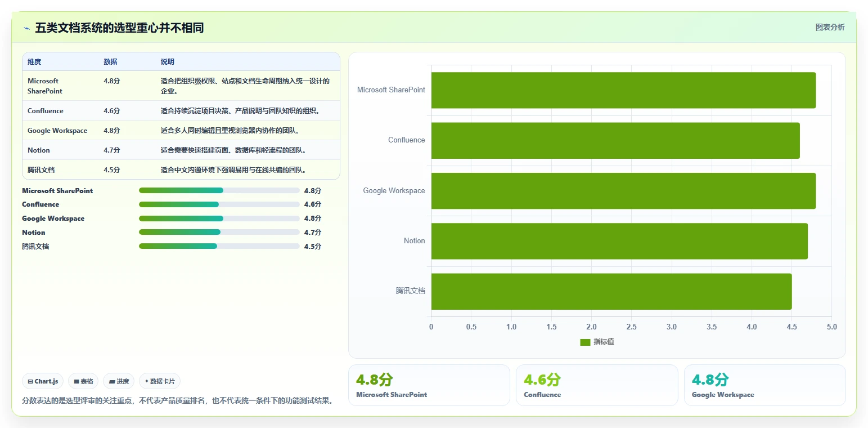This screenshot has height=428, width=868.
Task: Select the 腾讯文档 table row name
Action: pyautogui.click(x=41, y=170)
